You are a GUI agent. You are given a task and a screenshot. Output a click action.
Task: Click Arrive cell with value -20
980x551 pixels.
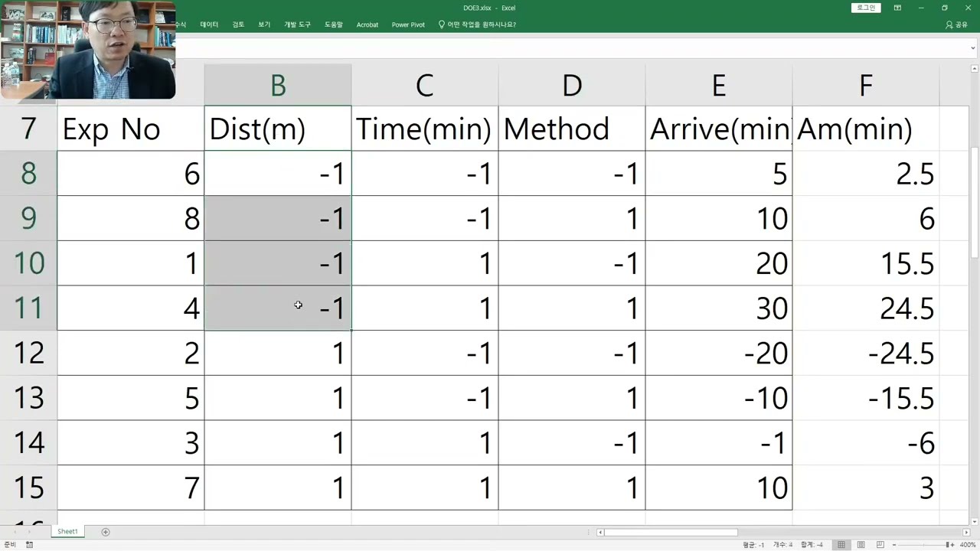(x=719, y=353)
